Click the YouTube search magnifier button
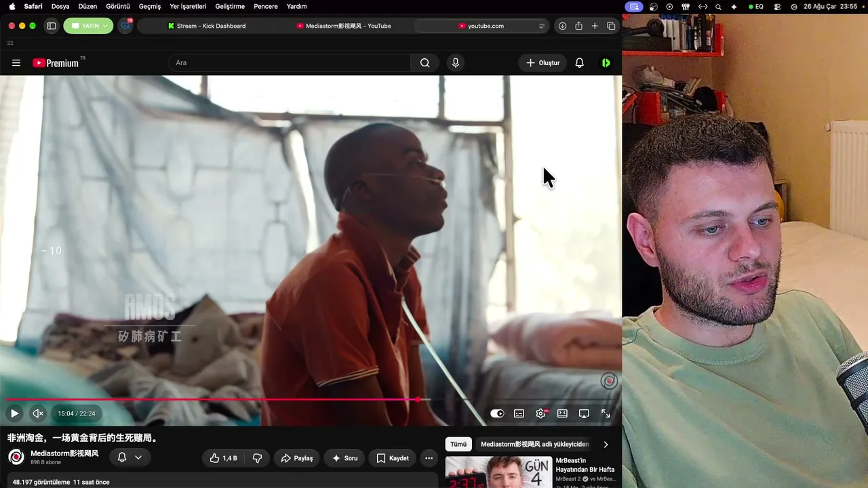868x488 pixels. [x=425, y=63]
